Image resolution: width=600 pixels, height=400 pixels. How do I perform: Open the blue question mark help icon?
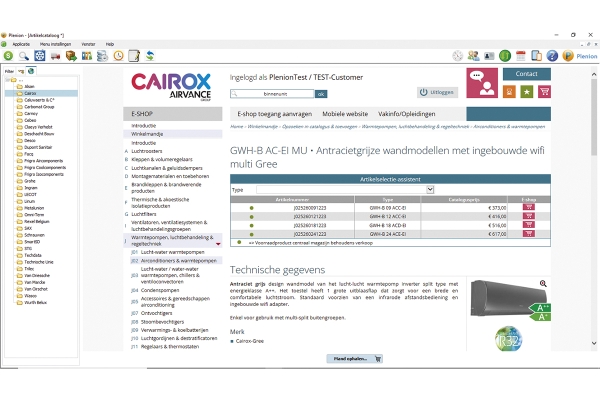(x=552, y=56)
